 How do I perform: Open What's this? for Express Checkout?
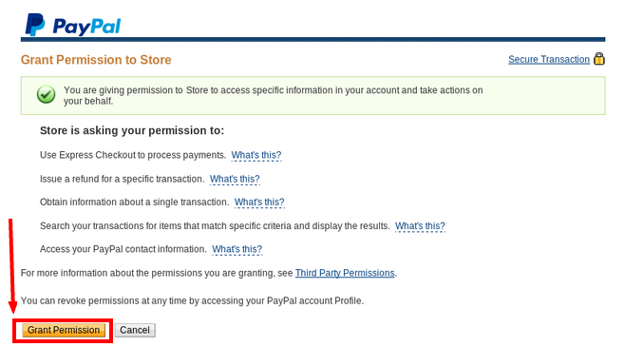tap(256, 155)
